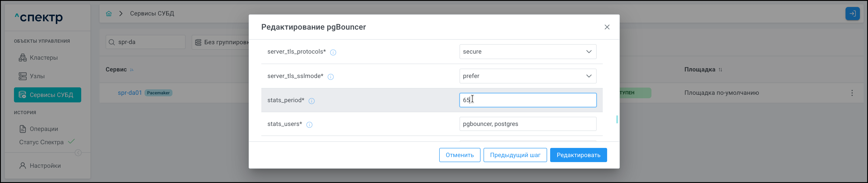868x183 pixels.
Task: Click the logout icon button
Action: click(852, 14)
